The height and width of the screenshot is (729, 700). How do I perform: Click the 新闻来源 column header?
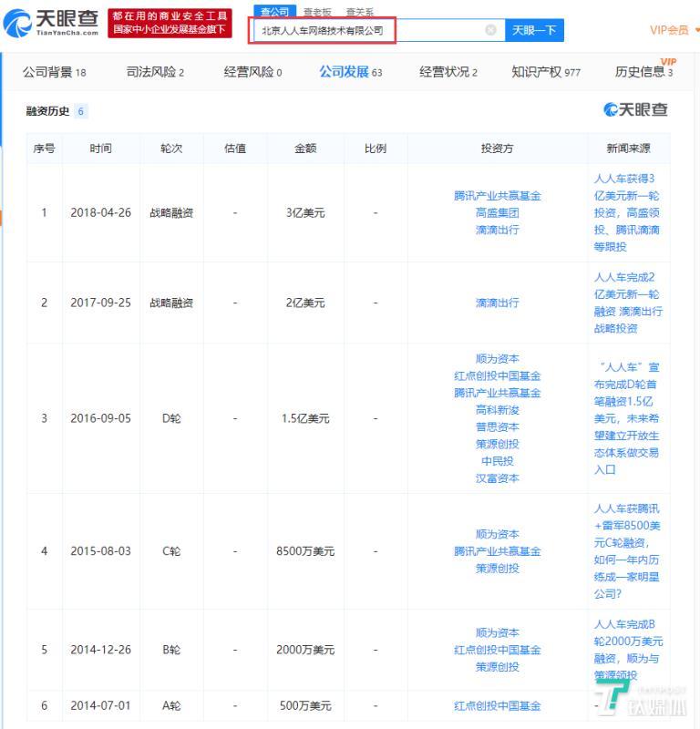coord(628,149)
